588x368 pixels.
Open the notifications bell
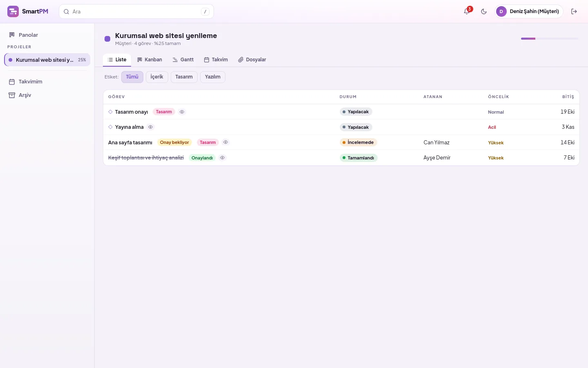point(467,11)
